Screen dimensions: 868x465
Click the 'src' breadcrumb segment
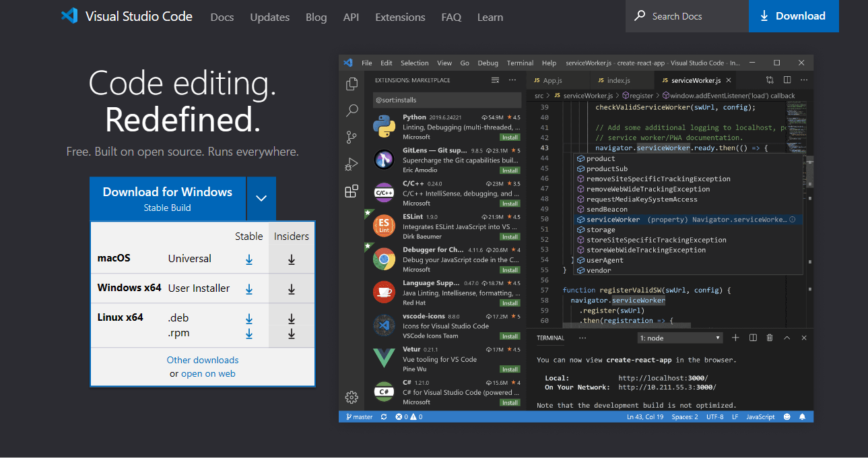(x=539, y=96)
